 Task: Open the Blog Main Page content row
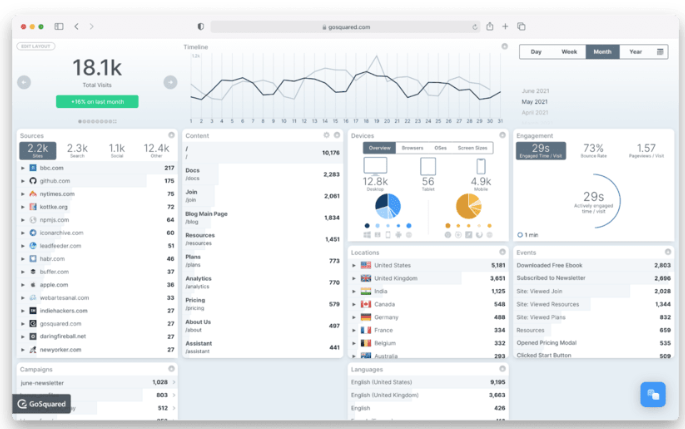[262, 218]
